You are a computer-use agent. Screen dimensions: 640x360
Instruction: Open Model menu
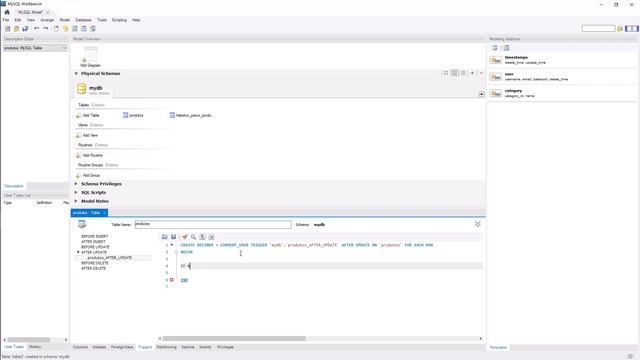(64, 20)
